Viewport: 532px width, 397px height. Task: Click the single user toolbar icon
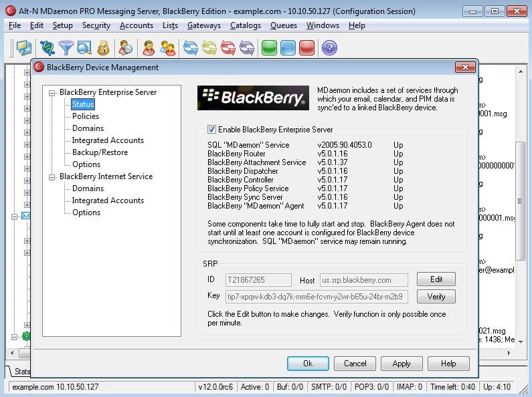point(149,47)
